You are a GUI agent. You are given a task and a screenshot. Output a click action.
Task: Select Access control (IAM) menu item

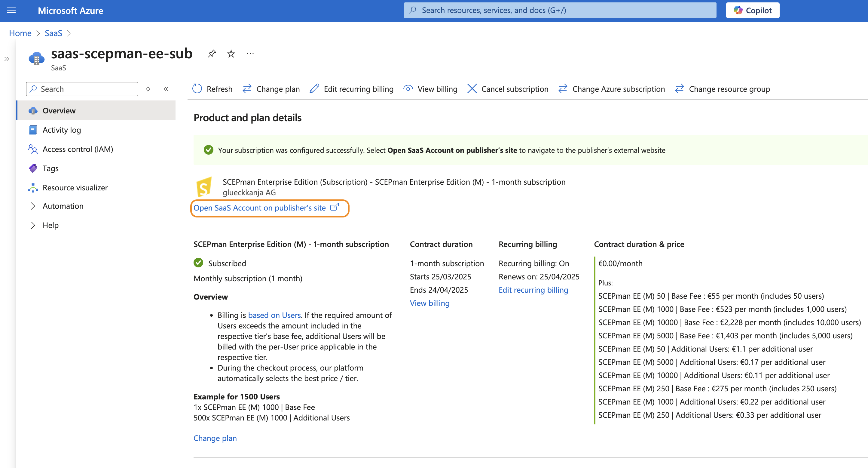pos(78,149)
